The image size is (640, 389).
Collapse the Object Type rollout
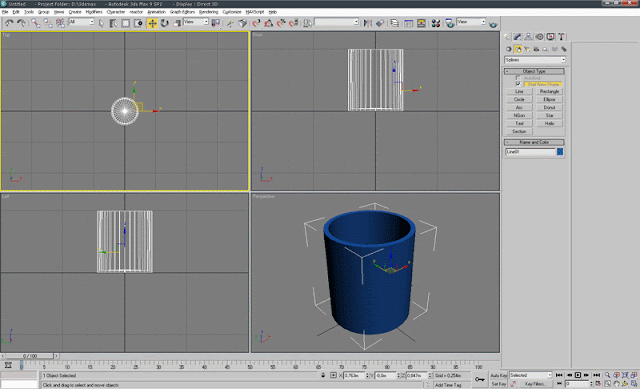point(534,71)
